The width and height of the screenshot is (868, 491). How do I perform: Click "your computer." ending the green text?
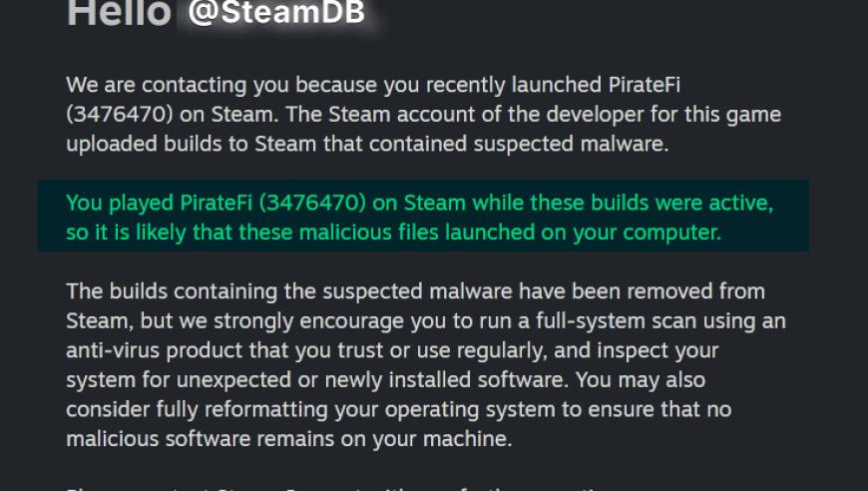[648, 234]
